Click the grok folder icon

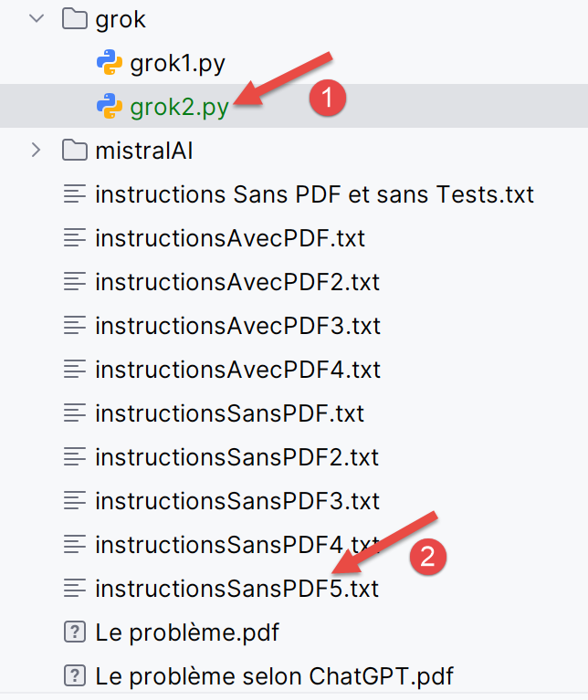pyautogui.click(x=75, y=19)
